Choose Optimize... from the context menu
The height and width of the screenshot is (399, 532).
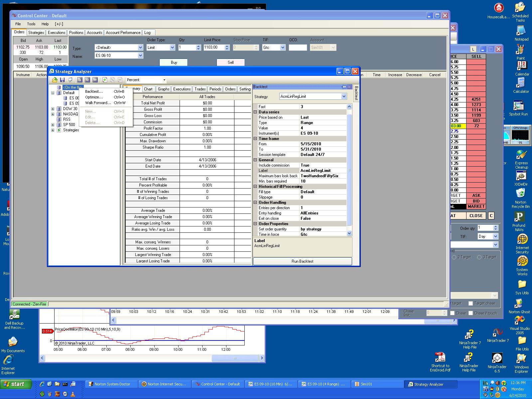pos(94,97)
